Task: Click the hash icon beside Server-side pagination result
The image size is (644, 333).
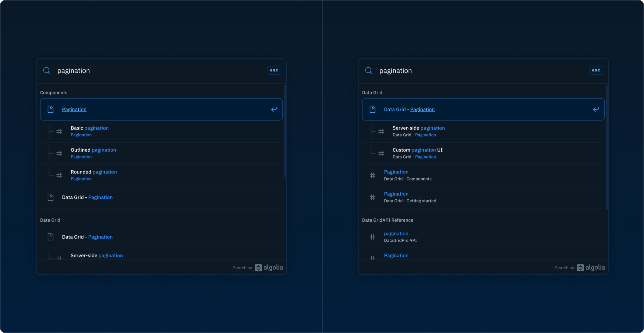Action: coord(381,131)
